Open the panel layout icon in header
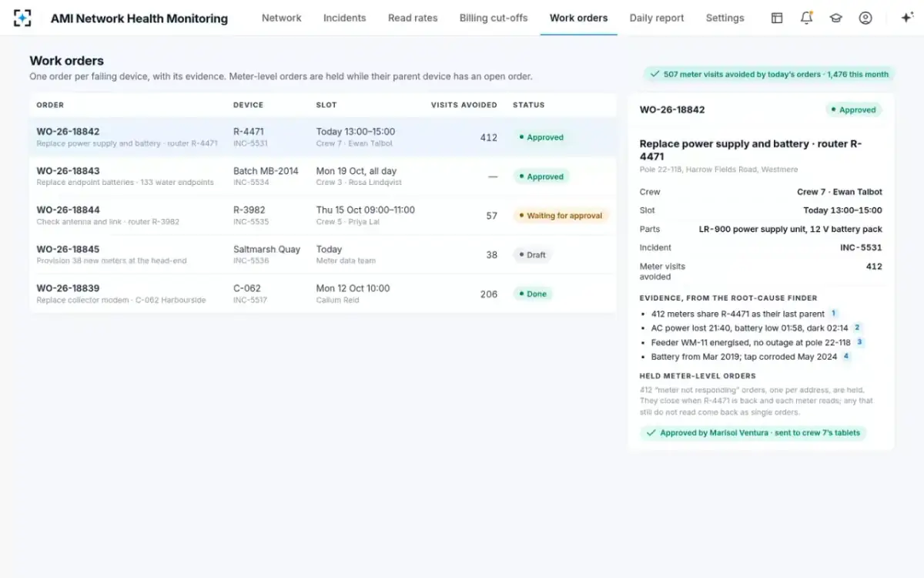The height and width of the screenshot is (578, 924). pyautogui.click(x=777, y=18)
